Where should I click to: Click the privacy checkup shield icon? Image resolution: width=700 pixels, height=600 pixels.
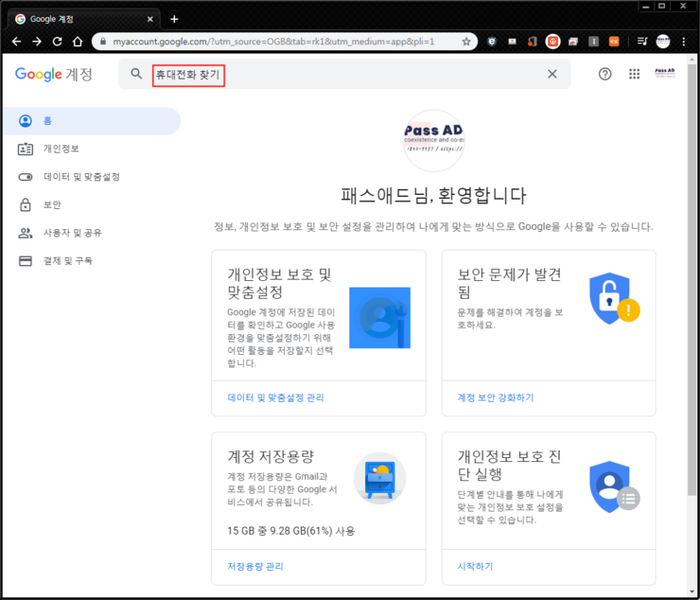pos(614,487)
